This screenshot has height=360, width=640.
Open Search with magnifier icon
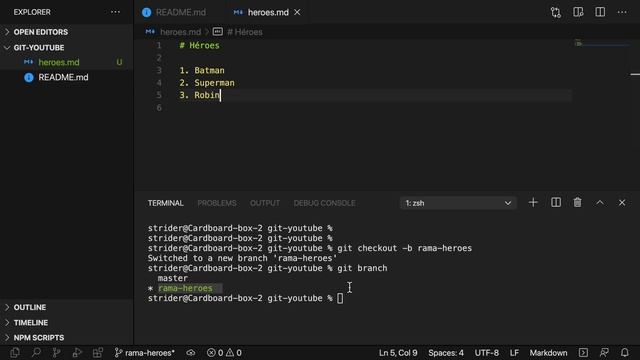click(36, 353)
